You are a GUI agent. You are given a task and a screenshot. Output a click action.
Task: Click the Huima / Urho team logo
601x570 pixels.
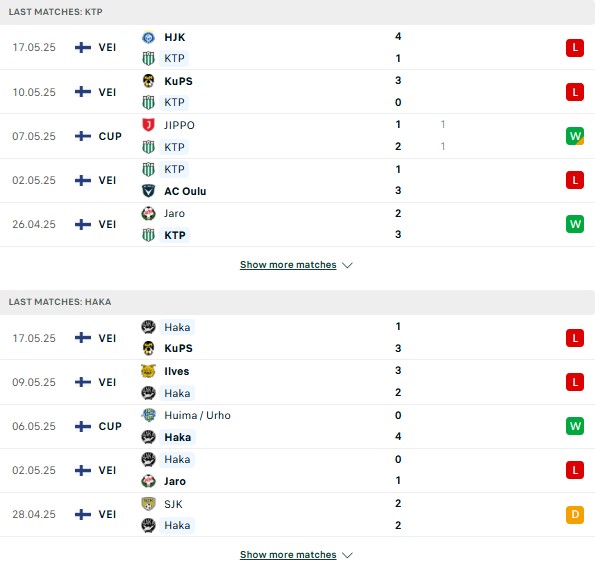(x=148, y=415)
